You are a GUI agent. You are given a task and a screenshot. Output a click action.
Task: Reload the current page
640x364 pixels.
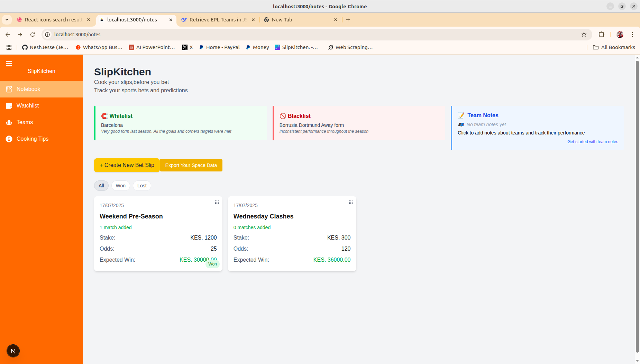(x=33, y=35)
